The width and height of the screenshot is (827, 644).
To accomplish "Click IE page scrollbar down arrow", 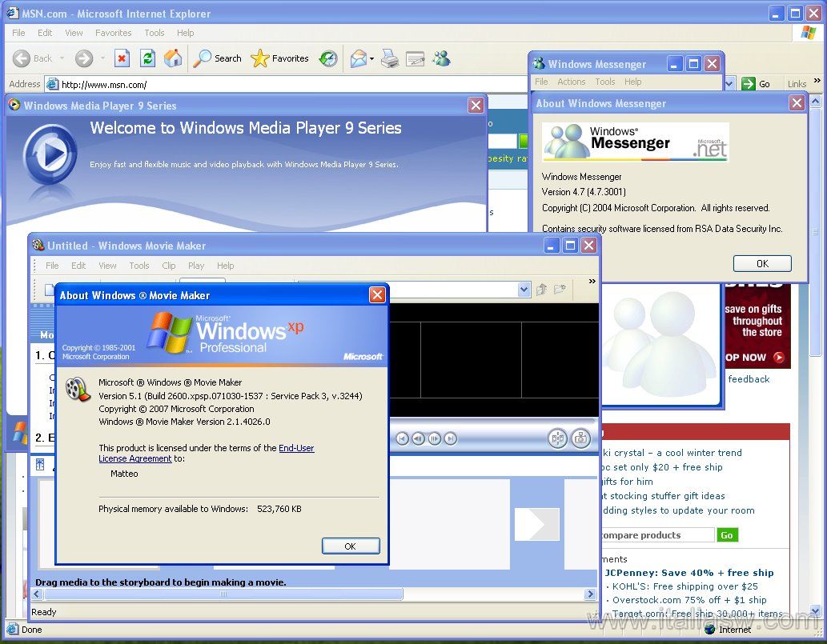I will pyautogui.click(x=816, y=611).
